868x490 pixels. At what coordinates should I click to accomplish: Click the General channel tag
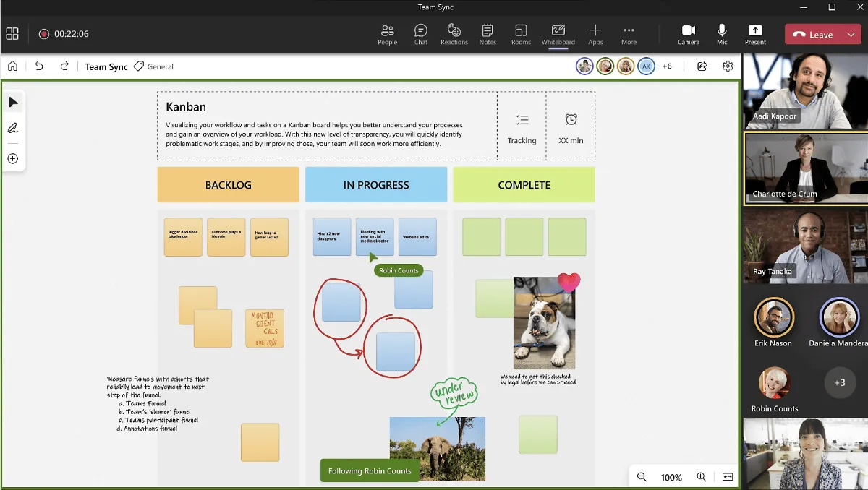click(x=154, y=66)
